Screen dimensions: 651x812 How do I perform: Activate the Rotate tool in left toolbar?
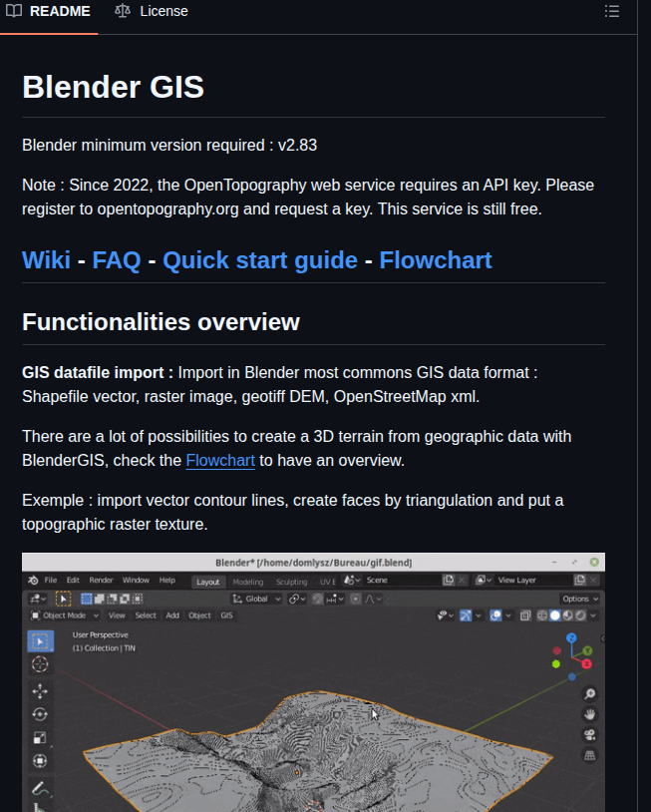(x=40, y=714)
